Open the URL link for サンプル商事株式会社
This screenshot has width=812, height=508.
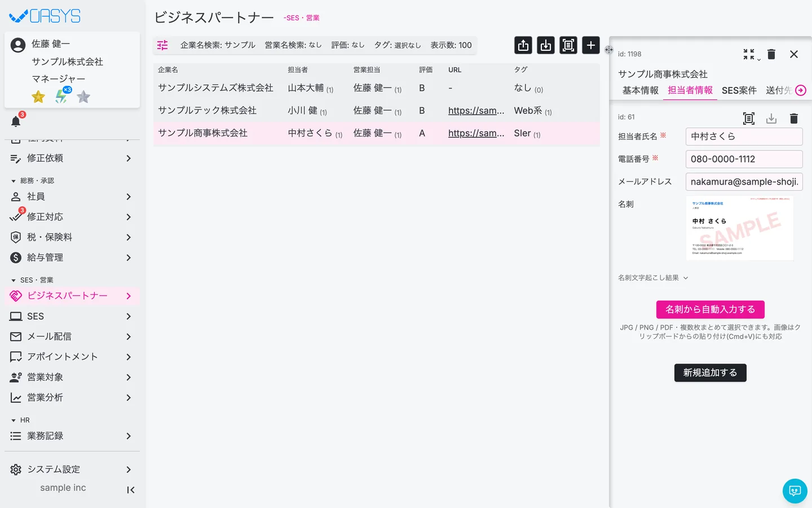coord(476,133)
